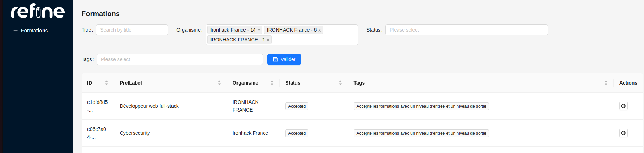This screenshot has width=644, height=153.
Task: Sort by the Status column sorter
Action: point(340,83)
